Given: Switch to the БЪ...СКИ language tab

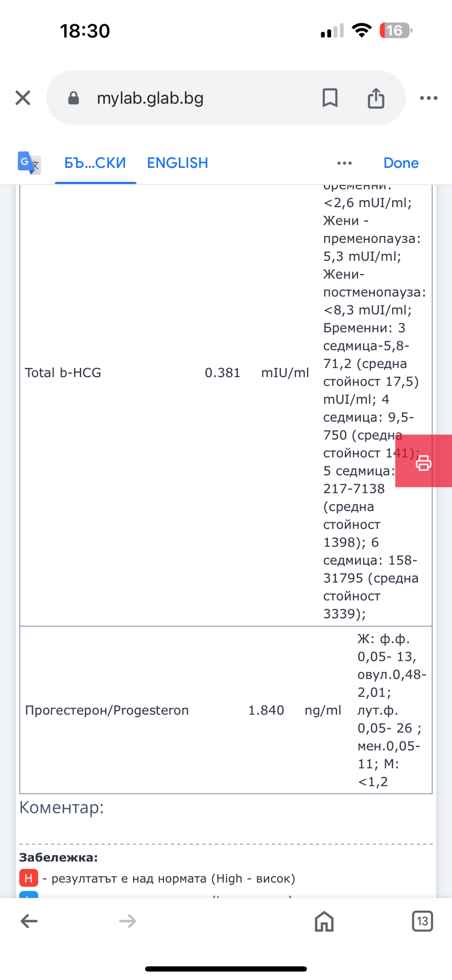Looking at the screenshot, I should coord(95,163).
